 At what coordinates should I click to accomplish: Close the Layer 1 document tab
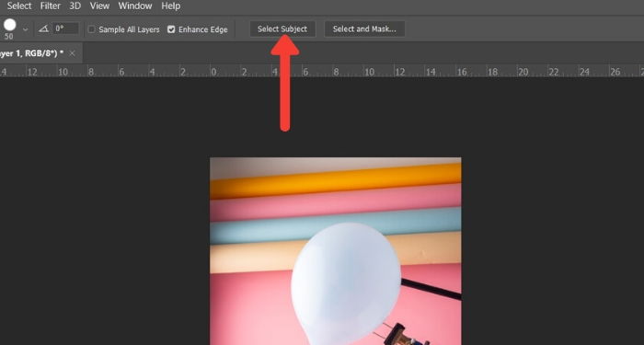tap(72, 53)
